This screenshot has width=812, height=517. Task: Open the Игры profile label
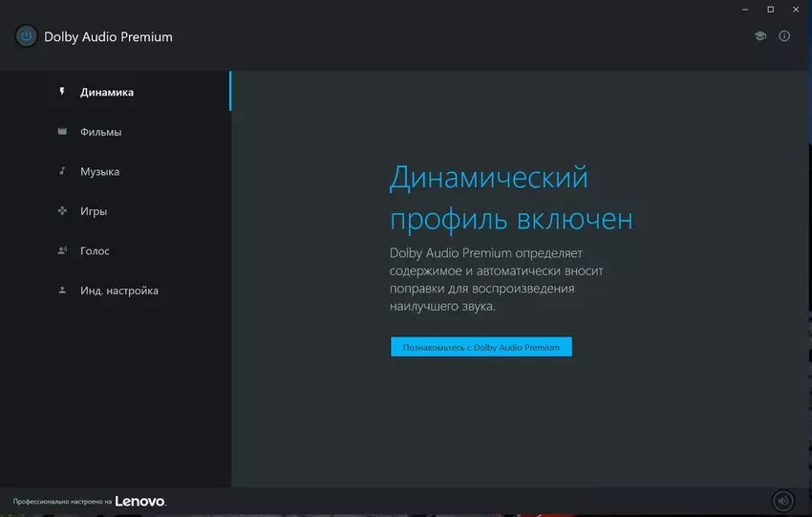[94, 211]
